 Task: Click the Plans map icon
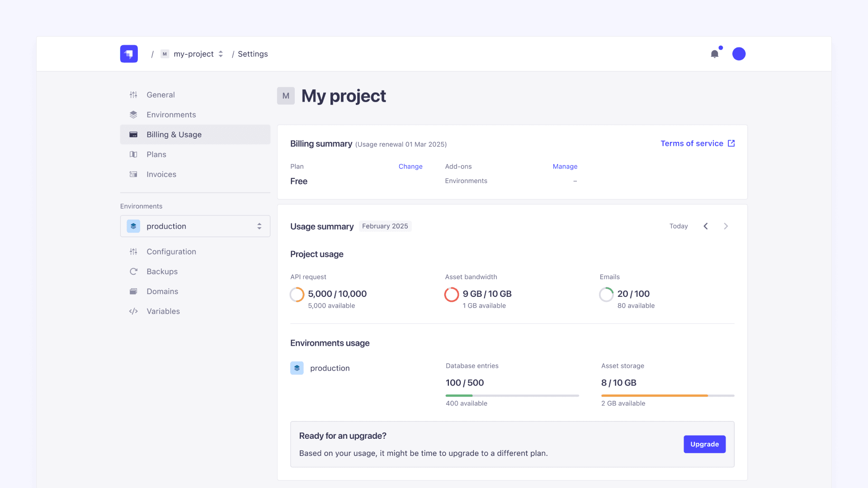[x=133, y=155]
